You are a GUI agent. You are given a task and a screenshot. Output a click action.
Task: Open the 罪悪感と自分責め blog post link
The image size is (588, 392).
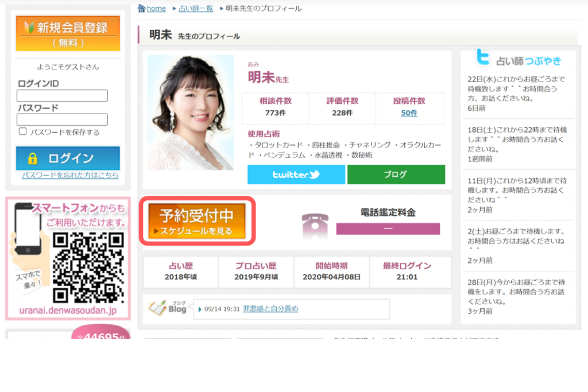[x=270, y=309]
